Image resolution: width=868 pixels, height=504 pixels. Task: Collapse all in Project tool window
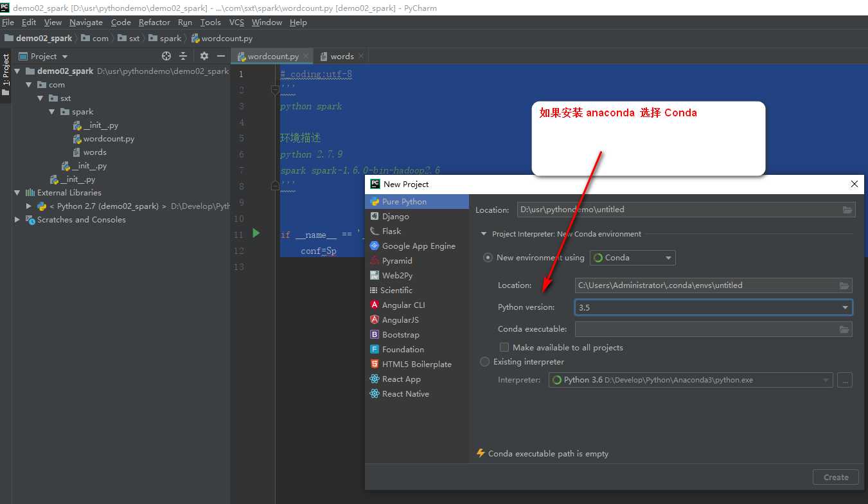pos(183,56)
